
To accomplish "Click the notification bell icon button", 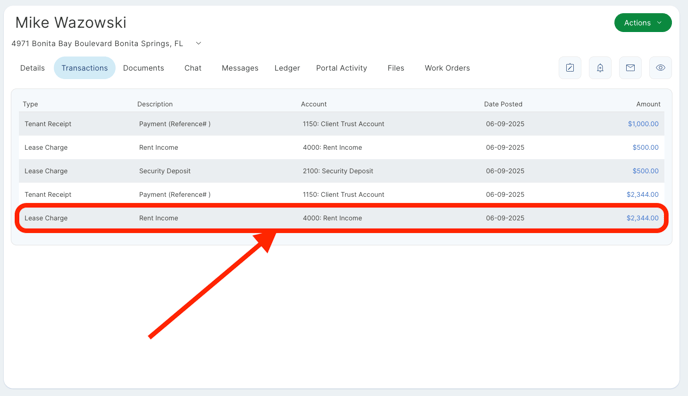I will pos(600,68).
